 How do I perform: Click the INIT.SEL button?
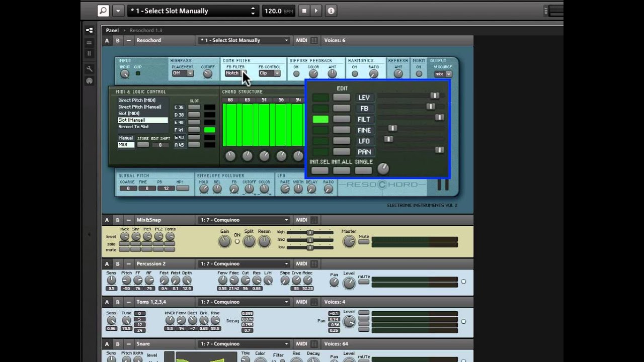319,170
